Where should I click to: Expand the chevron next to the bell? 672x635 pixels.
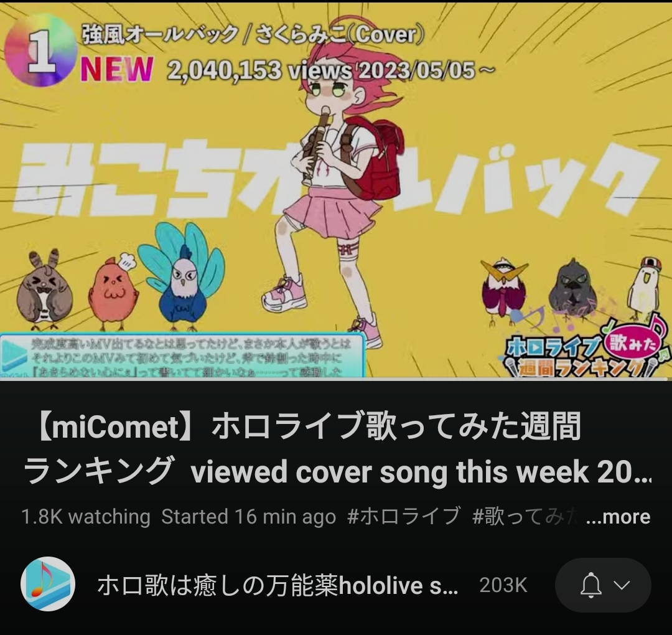point(622,585)
